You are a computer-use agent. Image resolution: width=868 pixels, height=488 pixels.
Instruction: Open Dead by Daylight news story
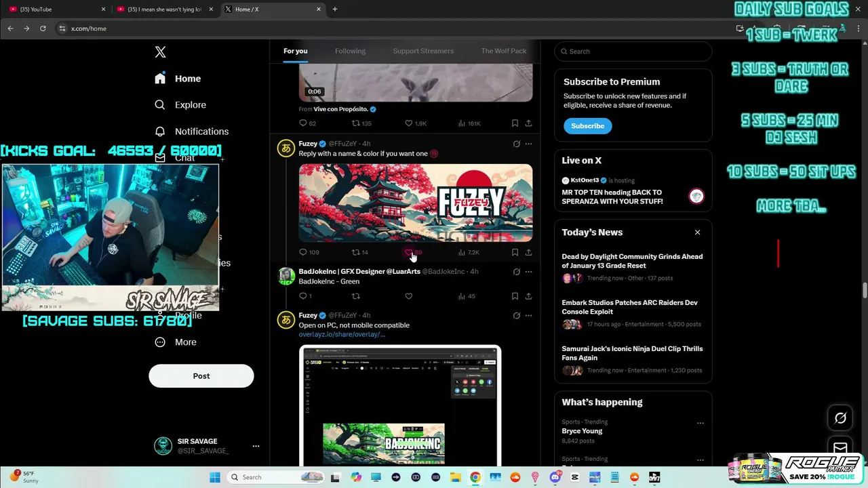pos(633,267)
